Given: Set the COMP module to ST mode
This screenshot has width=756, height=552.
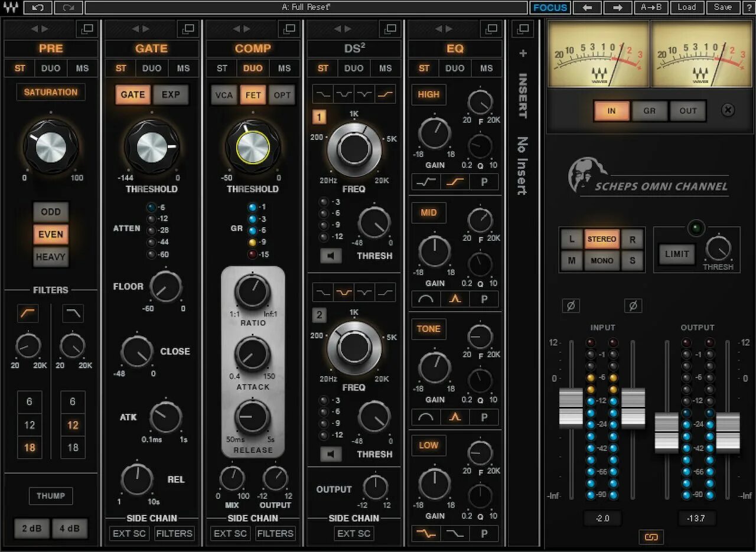Looking at the screenshot, I should click(x=222, y=68).
